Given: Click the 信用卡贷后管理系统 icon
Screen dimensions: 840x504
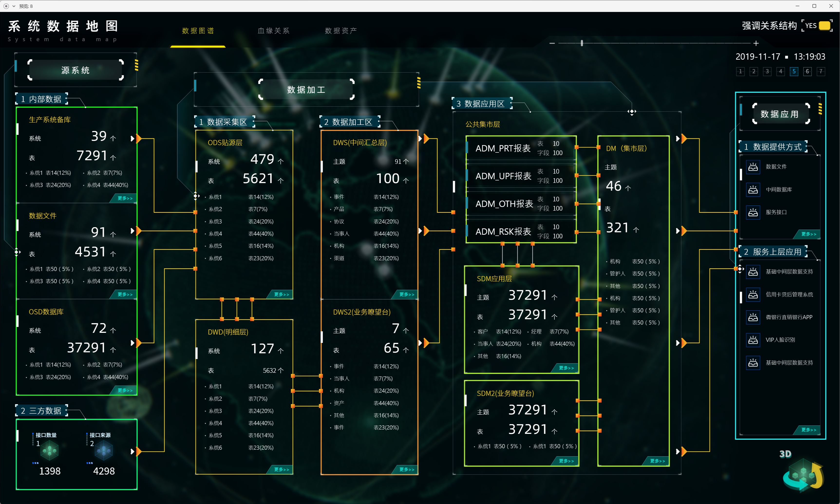Looking at the screenshot, I should [753, 294].
